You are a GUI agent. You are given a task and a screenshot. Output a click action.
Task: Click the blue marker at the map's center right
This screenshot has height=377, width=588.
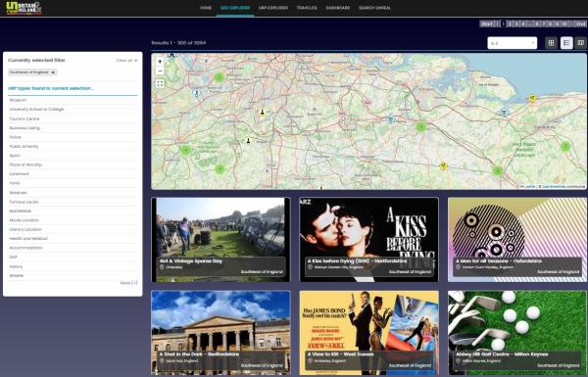(x=390, y=119)
